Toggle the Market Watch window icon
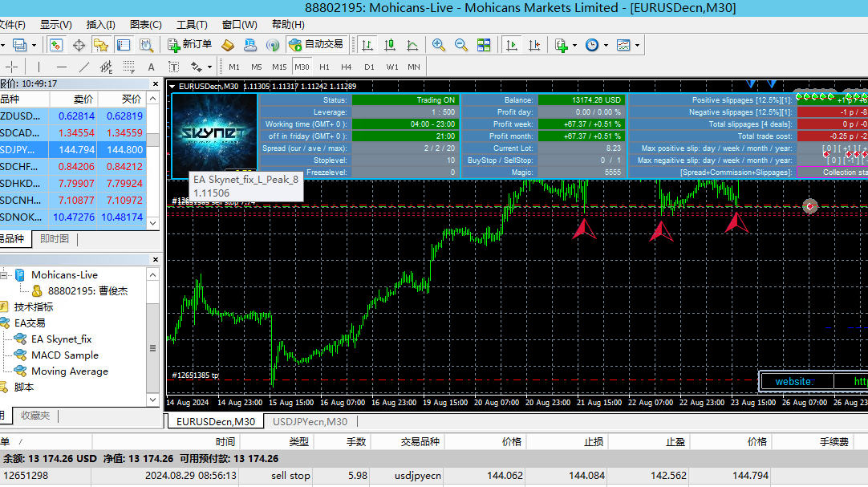 [56, 45]
